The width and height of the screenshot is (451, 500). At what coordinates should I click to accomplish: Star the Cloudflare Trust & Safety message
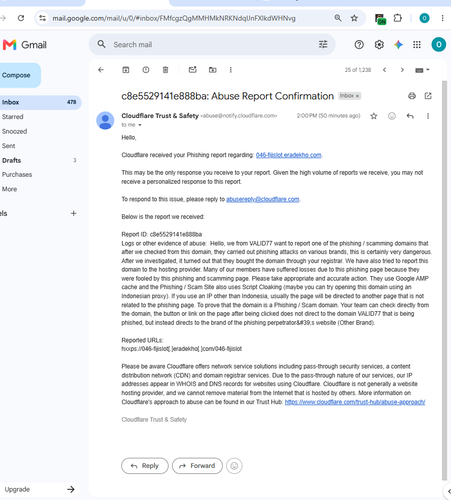click(374, 116)
